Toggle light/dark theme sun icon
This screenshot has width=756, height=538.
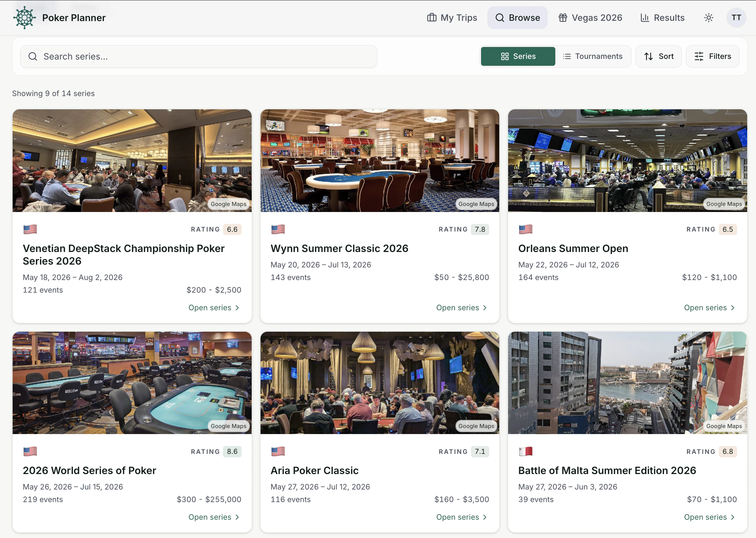coord(709,18)
